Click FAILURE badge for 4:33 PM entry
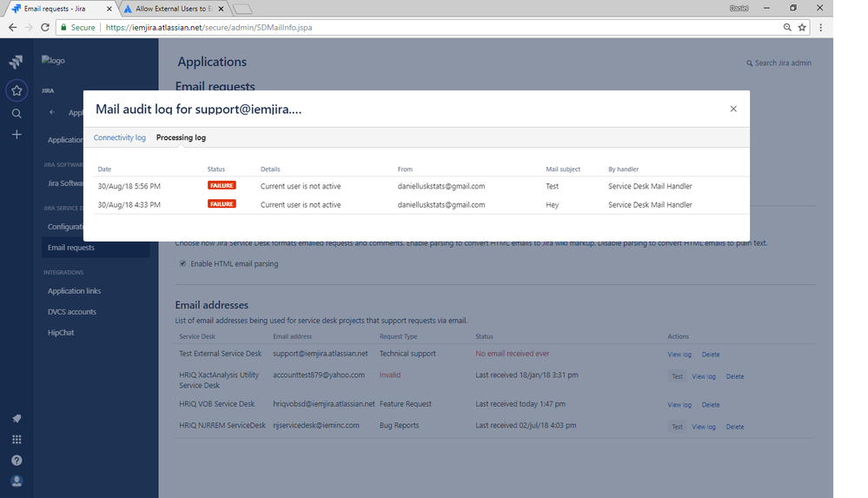 [222, 204]
